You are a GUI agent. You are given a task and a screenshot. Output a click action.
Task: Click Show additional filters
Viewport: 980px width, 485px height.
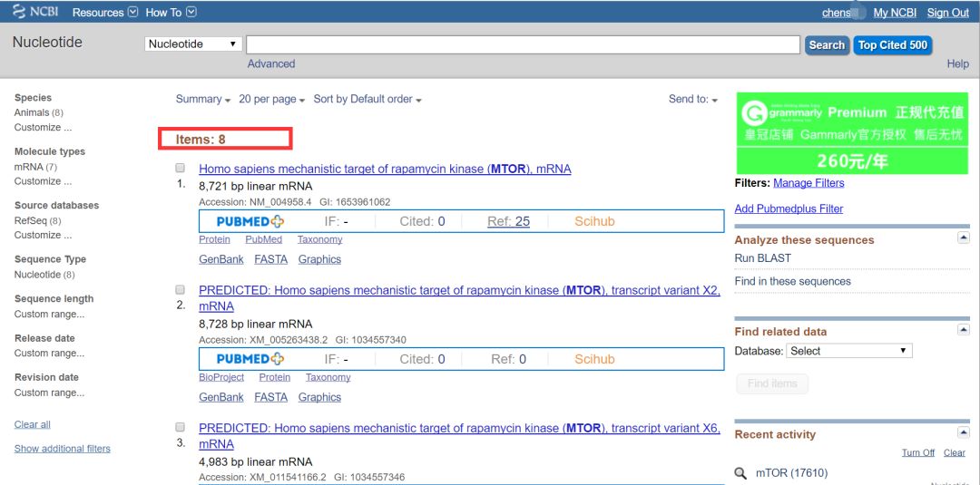(63, 449)
